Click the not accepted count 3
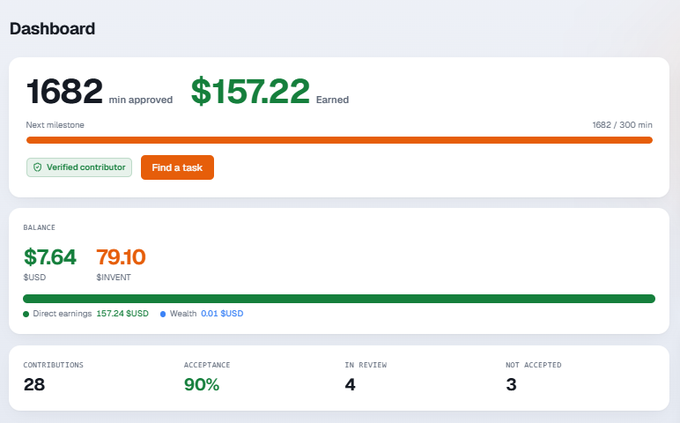Image resolution: width=680 pixels, height=423 pixels. pos(511,384)
